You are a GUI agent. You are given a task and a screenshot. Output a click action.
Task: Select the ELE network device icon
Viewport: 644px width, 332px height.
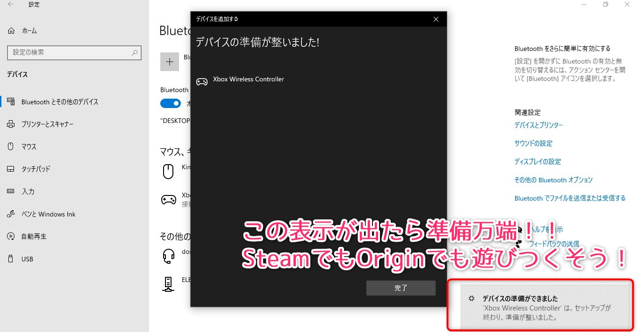[168, 284]
